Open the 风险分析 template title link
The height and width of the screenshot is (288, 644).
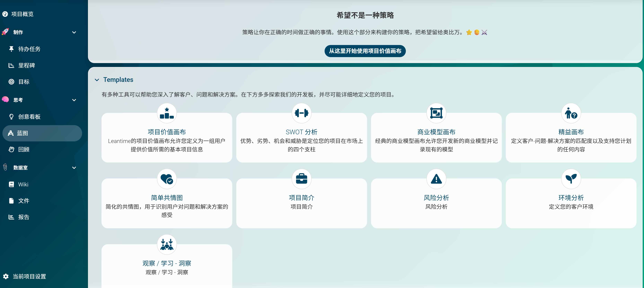436,198
